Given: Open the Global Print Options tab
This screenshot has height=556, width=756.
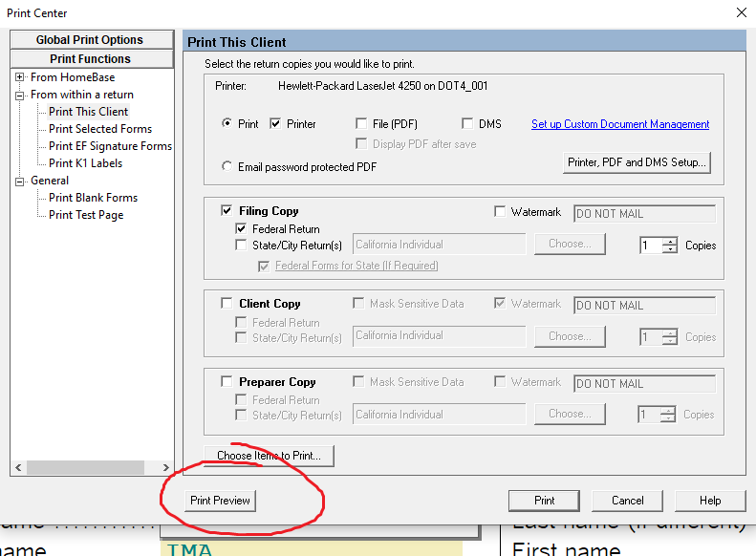Looking at the screenshot, I should [90, 40].
